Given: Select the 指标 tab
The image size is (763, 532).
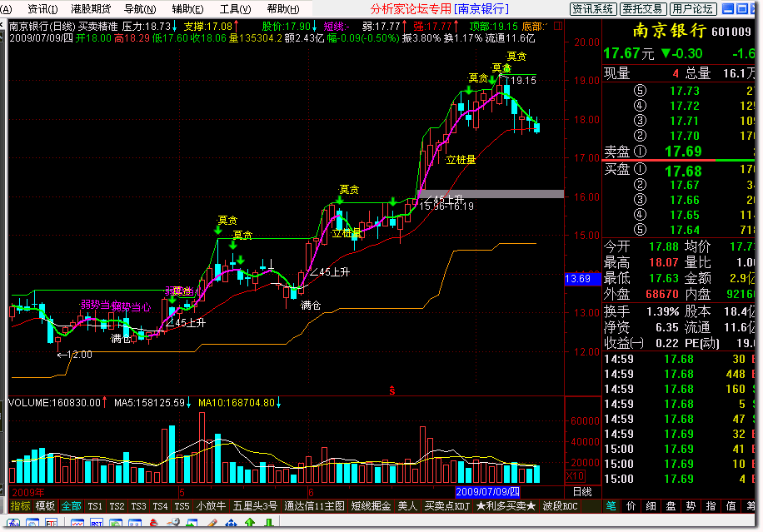Looking at the screenshot, I should pos(21,506).
